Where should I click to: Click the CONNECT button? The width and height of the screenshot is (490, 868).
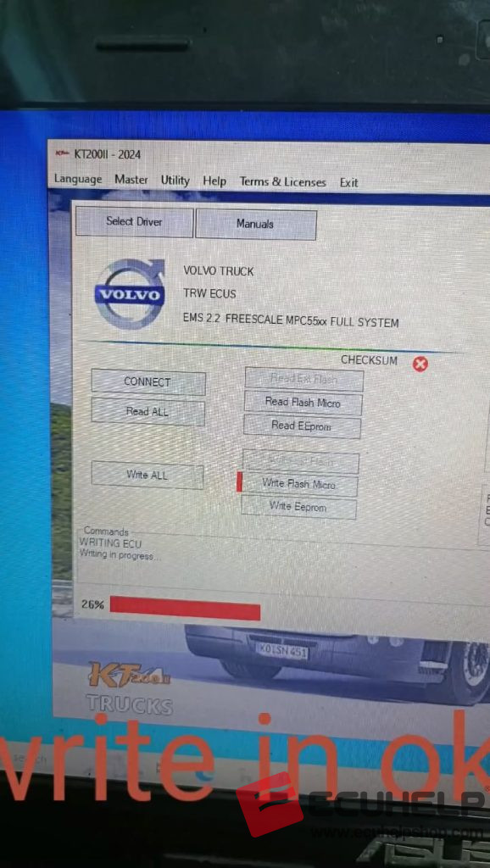(x=148, y=382)
